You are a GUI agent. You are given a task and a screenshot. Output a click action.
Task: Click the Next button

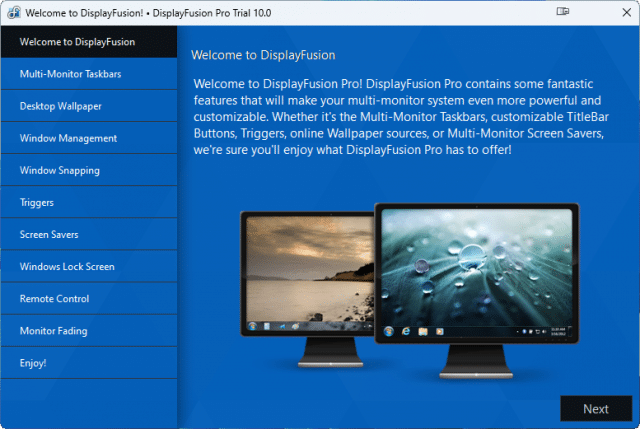596,409
